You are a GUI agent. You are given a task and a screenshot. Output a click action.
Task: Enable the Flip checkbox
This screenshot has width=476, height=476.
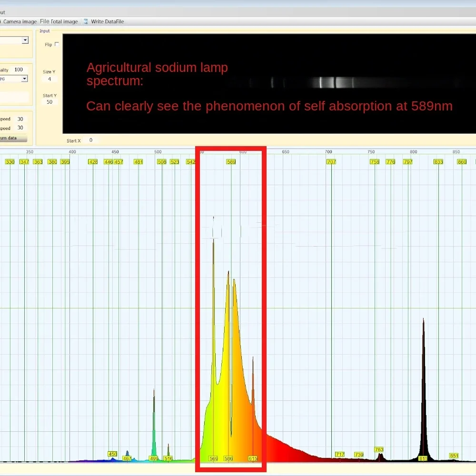57,44
